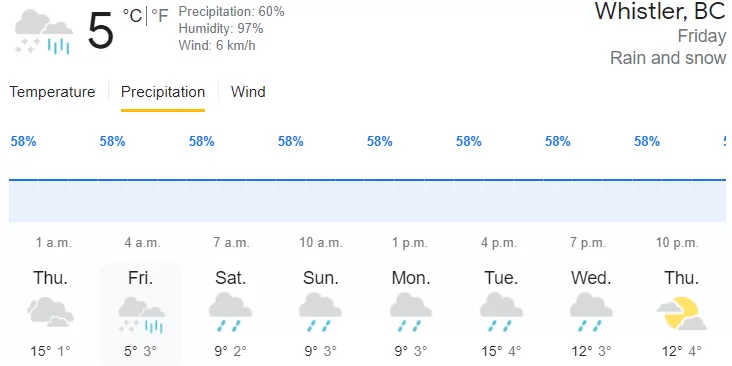This screenshot has height=366, width=732.
Task: Open the Temperature tab
Action: 52,92
